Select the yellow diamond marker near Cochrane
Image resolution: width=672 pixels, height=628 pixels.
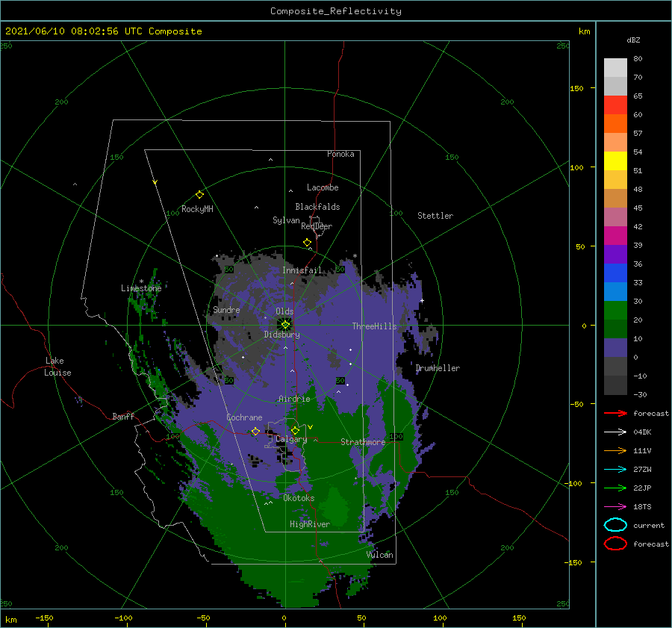(255, 432)
